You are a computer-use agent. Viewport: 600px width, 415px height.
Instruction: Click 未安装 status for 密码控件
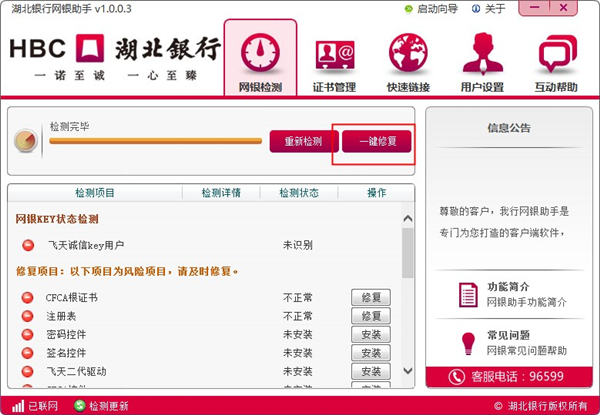tap(298, 334)
